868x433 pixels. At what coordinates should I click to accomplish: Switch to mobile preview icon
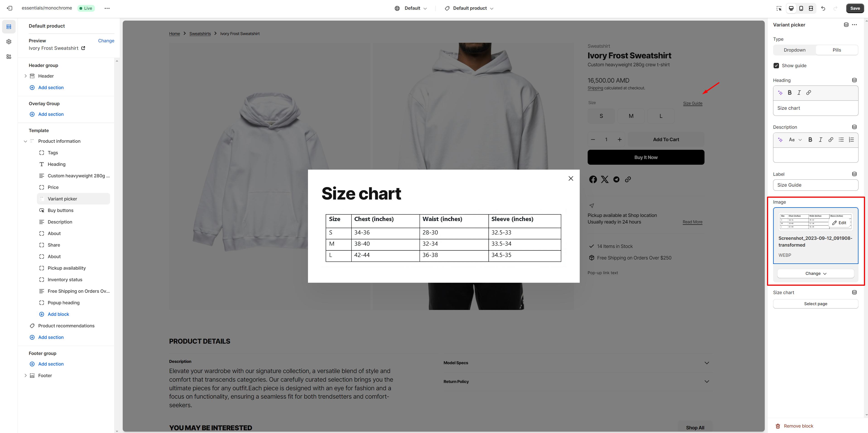(x=801, y=8)
